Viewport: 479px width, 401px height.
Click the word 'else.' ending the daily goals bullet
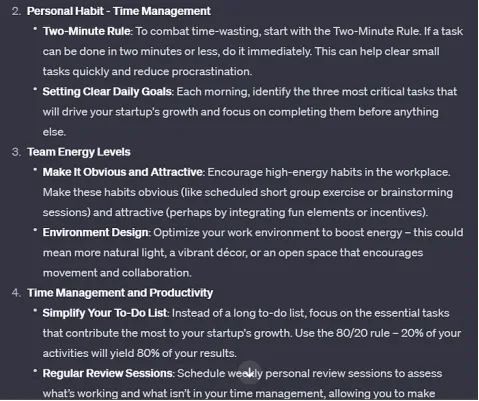(x=54, y=132)
